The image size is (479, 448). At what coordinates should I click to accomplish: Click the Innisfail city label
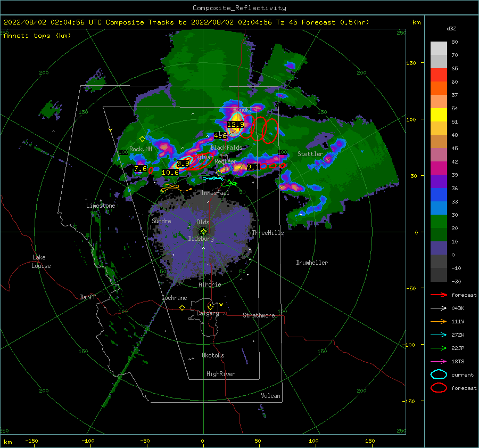(215, 193)
